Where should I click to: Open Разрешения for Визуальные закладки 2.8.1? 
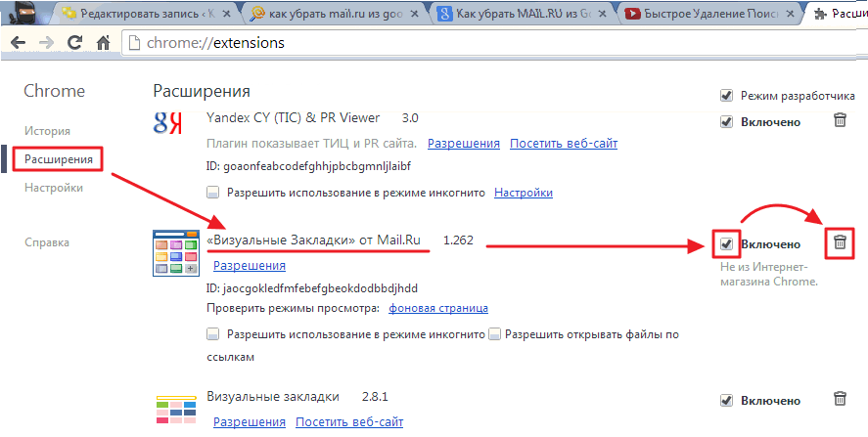click(250, 422)
